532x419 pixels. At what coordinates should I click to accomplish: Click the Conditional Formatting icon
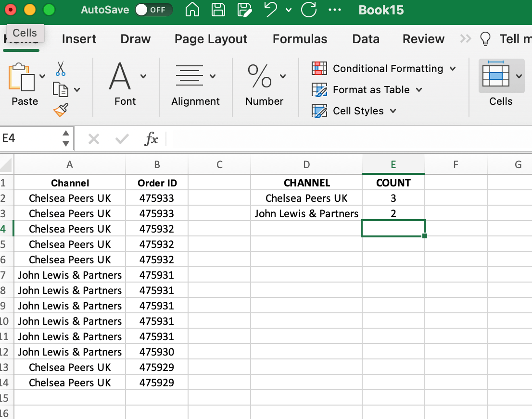[319, 68]
